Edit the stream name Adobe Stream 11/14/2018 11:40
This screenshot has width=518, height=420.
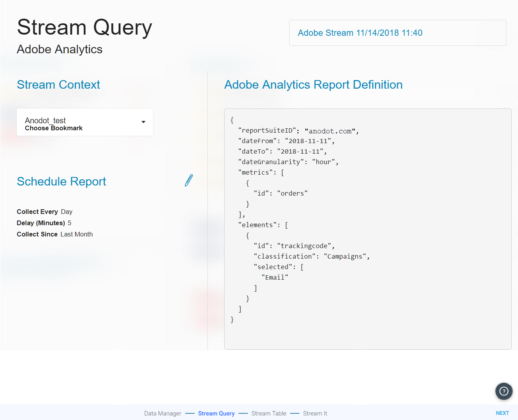tap(397, 33)
